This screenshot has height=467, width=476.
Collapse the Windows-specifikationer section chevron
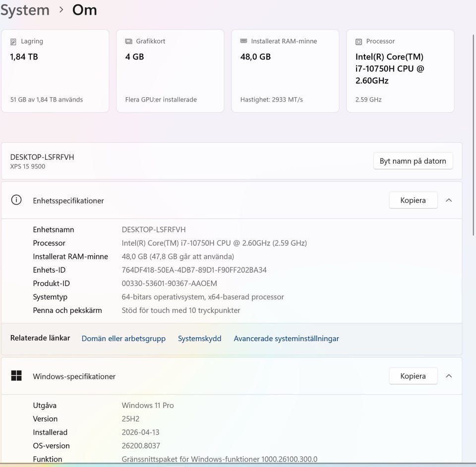pos(449,376)
